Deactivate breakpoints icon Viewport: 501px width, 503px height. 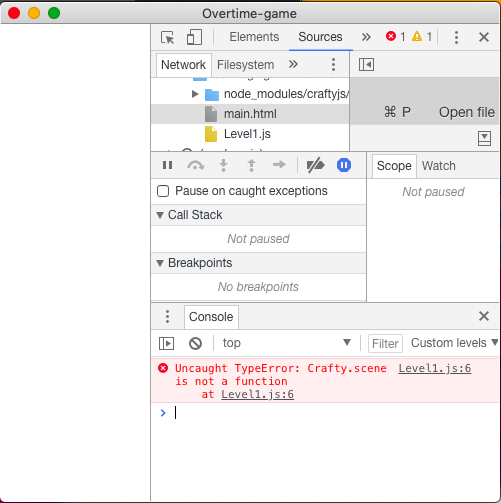point(315,165)
